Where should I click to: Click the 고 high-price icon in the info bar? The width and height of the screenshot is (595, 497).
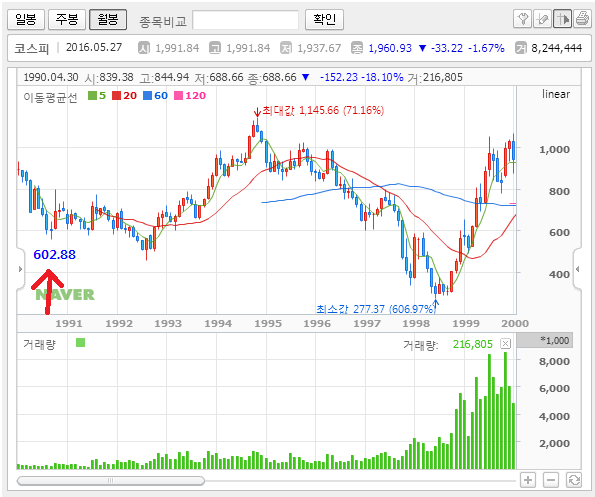click(215, 48)
